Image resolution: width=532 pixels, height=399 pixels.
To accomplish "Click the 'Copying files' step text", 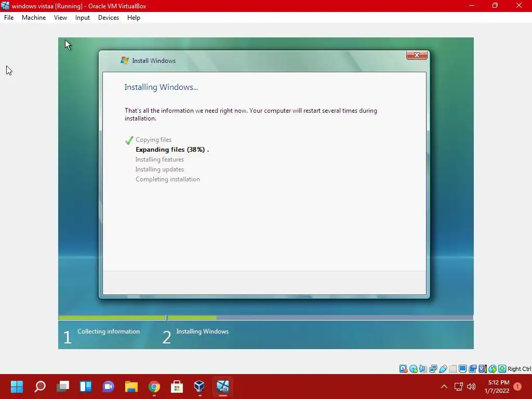I will [x=153, y=140].
